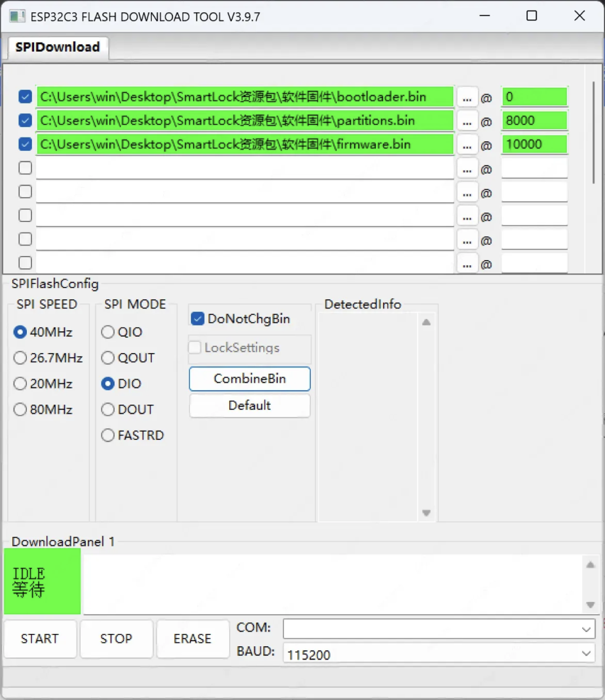Click the STOP button
605x700 pixels.
[x=116, y=639]
